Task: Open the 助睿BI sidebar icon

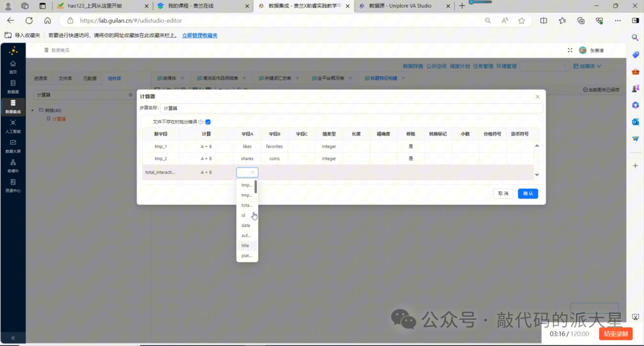Action: coord(13,166)
